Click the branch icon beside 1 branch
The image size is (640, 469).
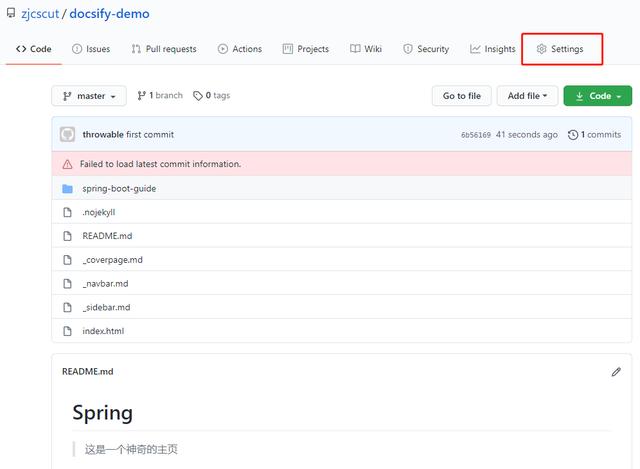click(142, 96)
